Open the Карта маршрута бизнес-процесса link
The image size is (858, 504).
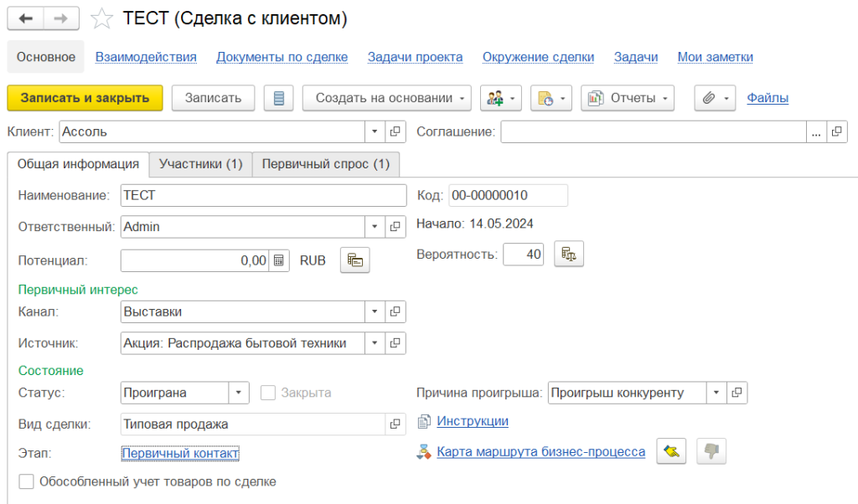point(540,452)
